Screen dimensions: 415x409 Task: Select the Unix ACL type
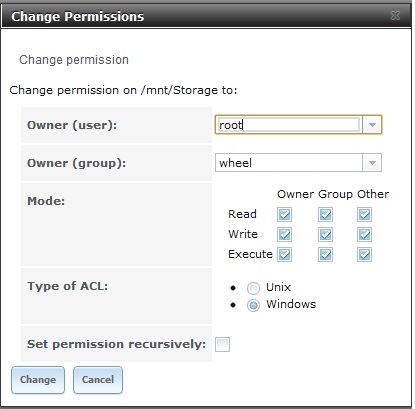[253, 288]
